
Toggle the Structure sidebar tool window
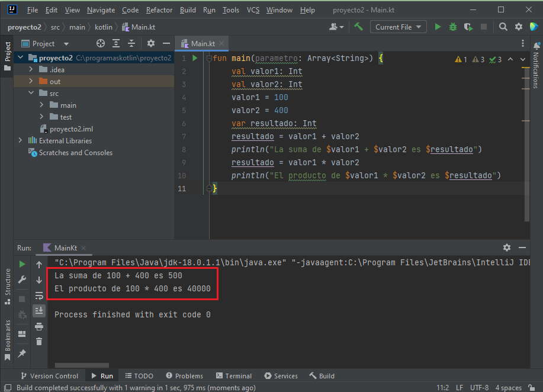(x=7, y=287)
